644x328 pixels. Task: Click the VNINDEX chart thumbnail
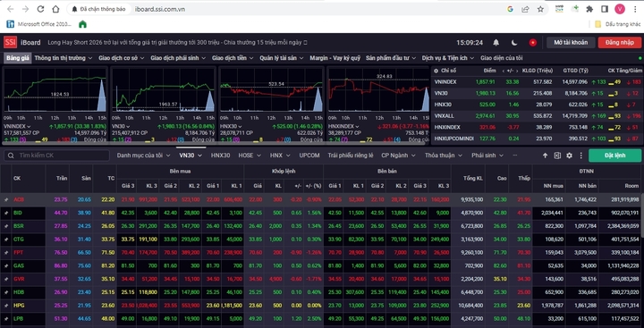55,89
